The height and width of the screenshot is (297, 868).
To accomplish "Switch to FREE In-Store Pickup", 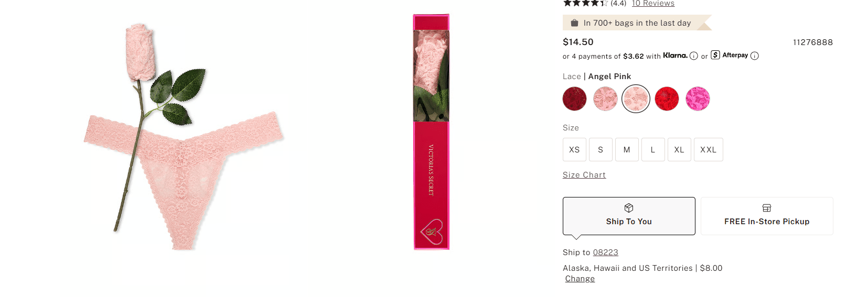I will [x=767, y=216].
